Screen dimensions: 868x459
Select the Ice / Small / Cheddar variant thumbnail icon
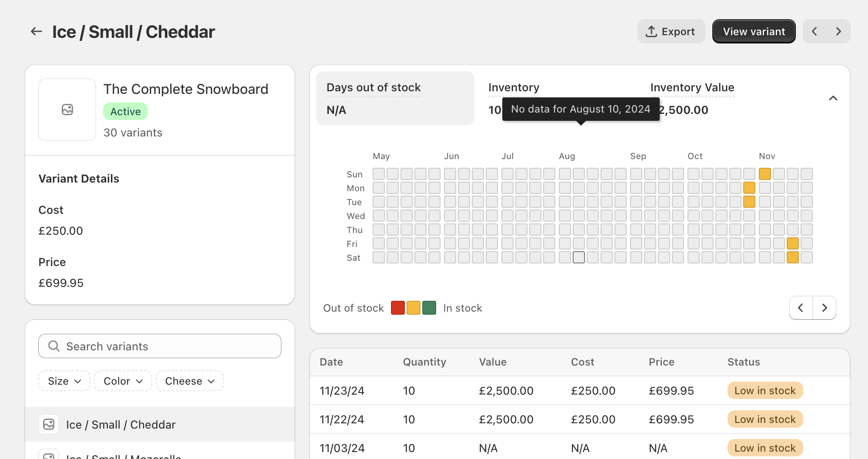tap(49, 424)
